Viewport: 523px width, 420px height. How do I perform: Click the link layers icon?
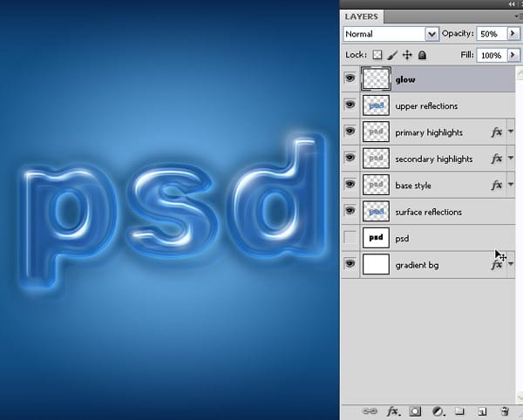click(370, 411)
